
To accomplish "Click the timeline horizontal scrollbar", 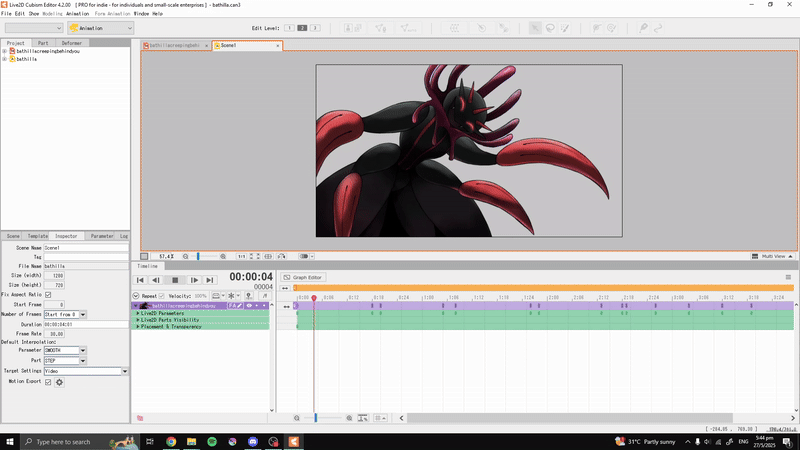I will click(569, 418).
